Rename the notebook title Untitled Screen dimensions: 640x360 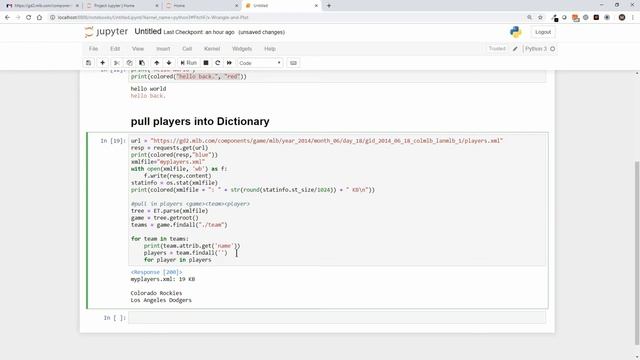point(148,31)
